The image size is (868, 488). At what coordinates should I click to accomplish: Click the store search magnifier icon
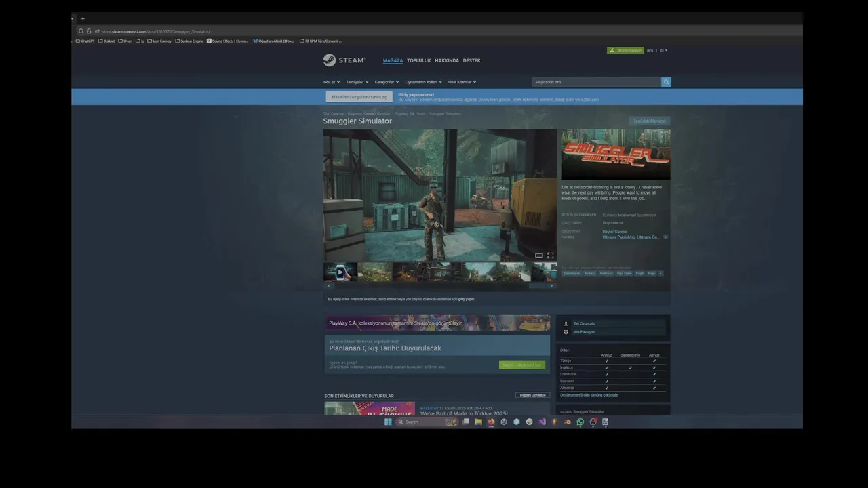(666, 82)
